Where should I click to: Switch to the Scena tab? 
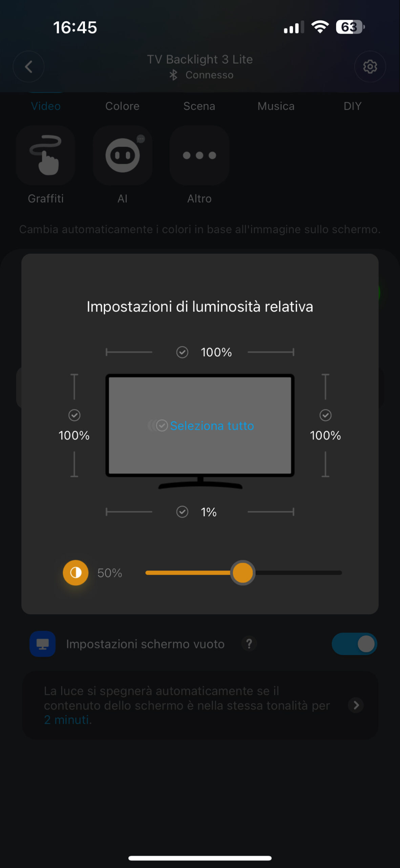(199, 106)
